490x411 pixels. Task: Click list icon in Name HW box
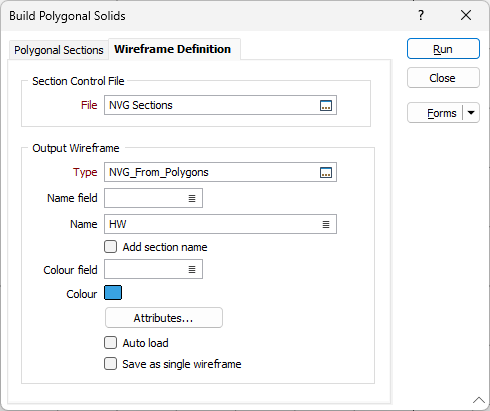[x=326, y=224]
